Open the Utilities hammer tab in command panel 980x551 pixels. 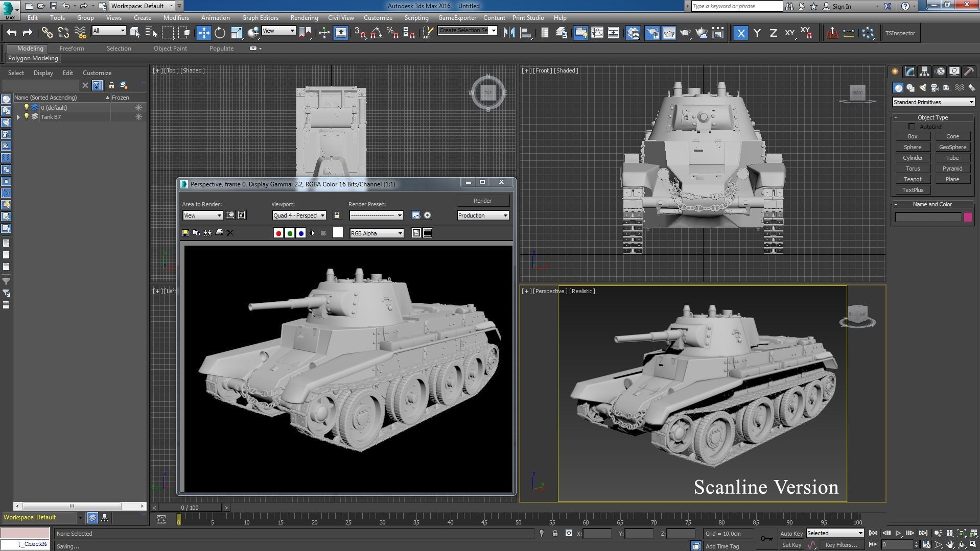969,71
